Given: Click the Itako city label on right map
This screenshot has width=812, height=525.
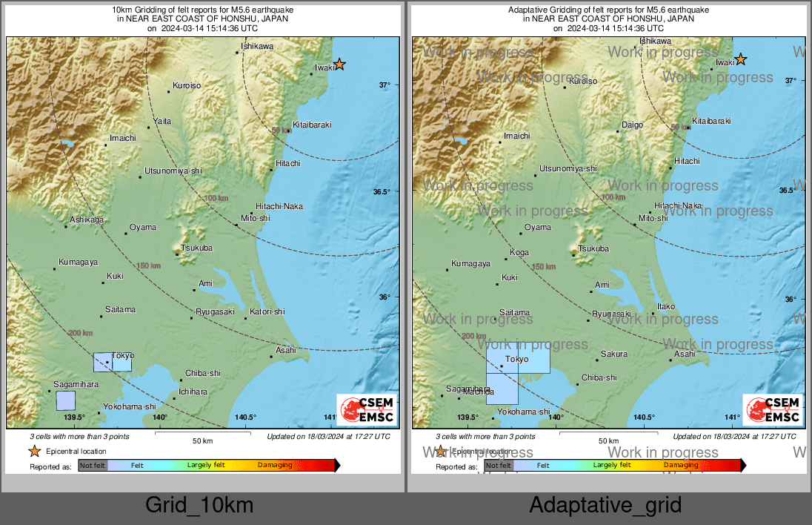Looking at the screenshot, I should [666, 306].
